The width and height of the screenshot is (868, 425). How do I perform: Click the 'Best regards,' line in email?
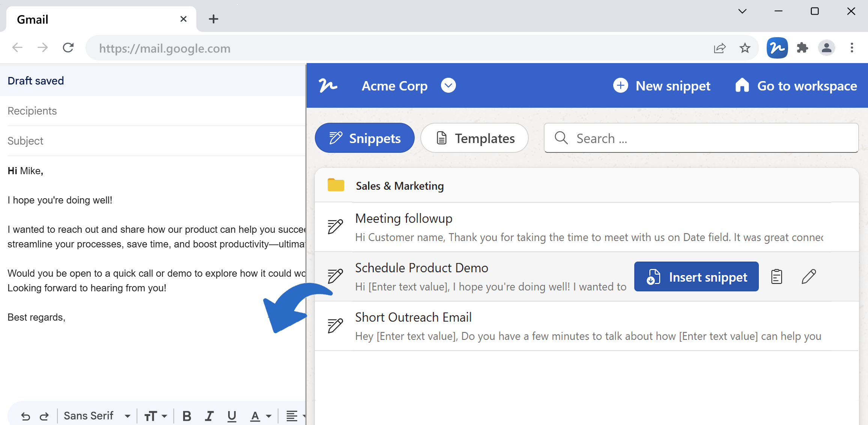tap(36, 318)
